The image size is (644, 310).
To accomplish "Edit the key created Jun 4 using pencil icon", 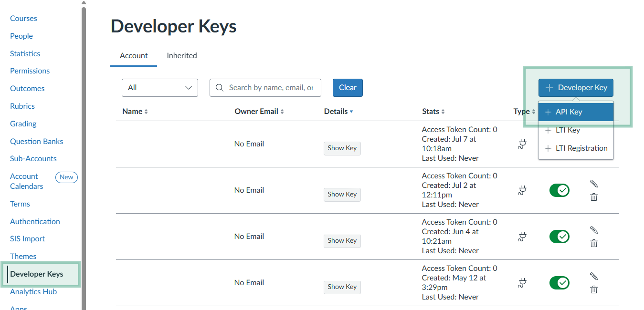I will (x=594, y=230).
